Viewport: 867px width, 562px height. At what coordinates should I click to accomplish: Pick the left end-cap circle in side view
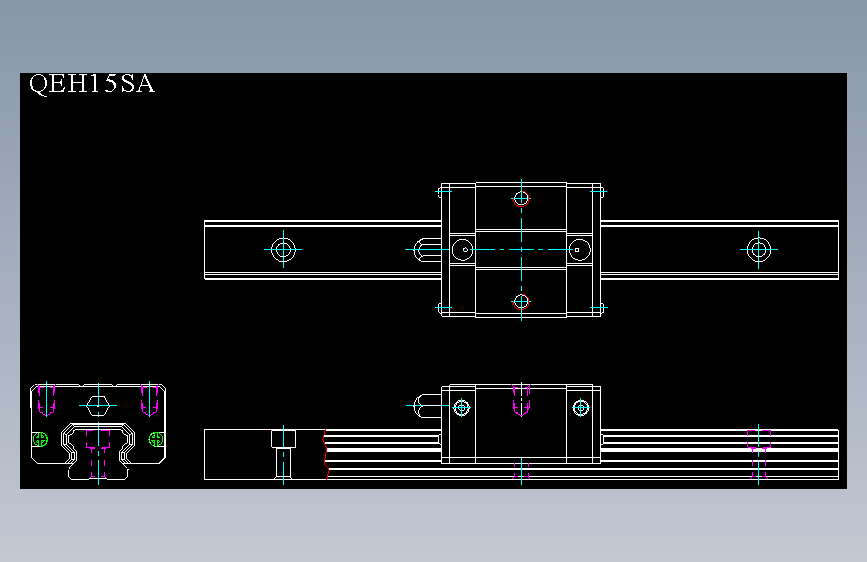(462, 408)
